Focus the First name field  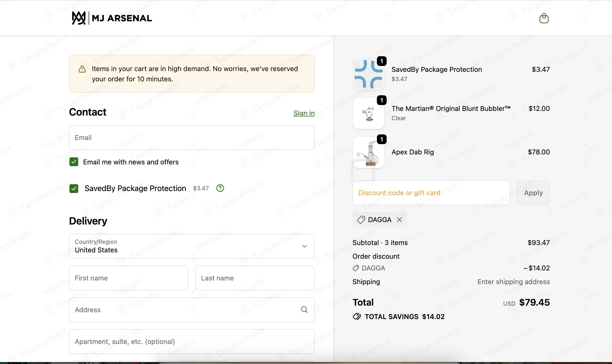tap(129, 278)
